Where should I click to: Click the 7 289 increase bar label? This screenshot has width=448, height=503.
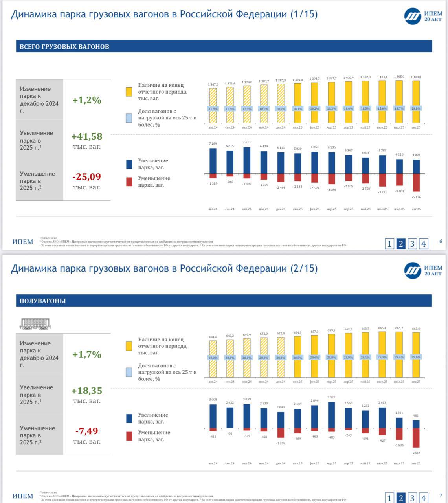[x=213, y=143]
